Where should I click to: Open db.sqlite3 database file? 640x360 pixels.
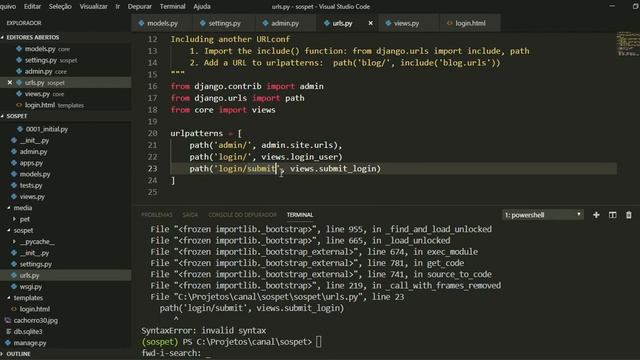(66, 331)
